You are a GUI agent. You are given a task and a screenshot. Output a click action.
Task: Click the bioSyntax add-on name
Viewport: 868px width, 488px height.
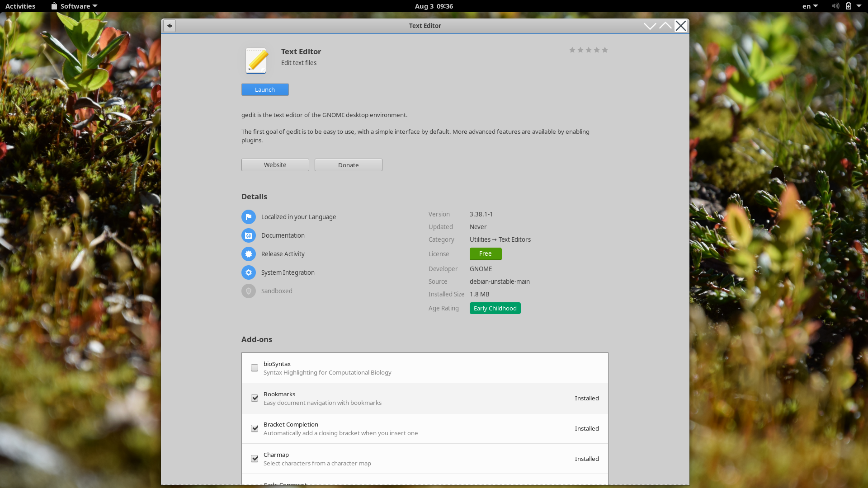277,364
